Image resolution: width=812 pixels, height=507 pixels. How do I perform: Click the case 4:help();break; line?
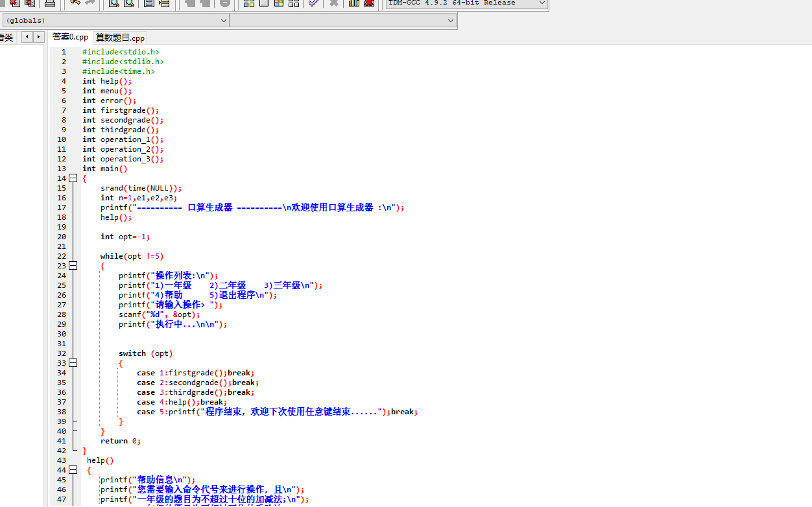tap(182, 402)
